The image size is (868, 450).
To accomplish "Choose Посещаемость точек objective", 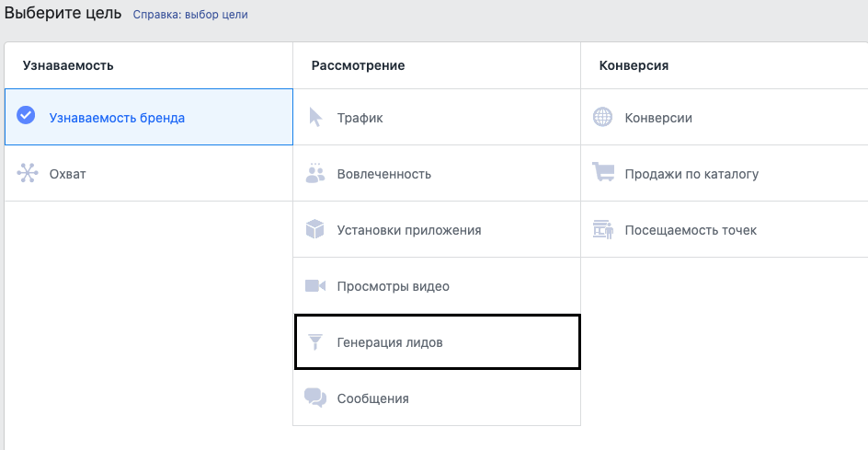I will [x=725, y=229].
